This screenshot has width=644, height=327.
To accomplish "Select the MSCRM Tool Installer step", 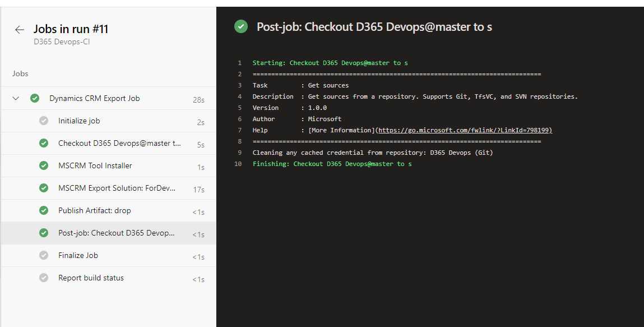I will (x=108, y=165).
